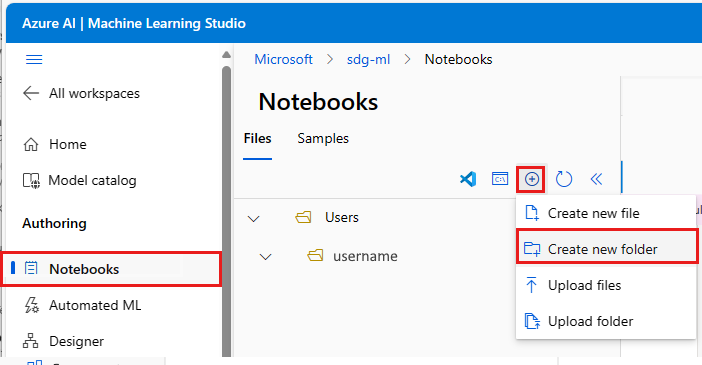This screenshot has height=365, width=702.
Task: Click the All workspaces back arrow
Action: pyautogui.click(x=31, y=93)
